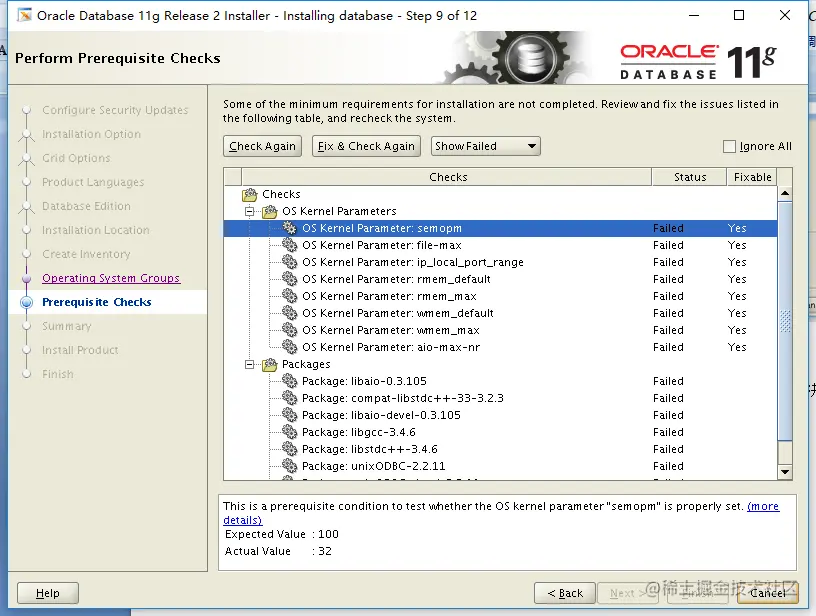Click gear icon beside libstdc++-3.4.6 package
Image resolution: width=816 pixels, height=616 pixels.
click(x=289, y=448)
